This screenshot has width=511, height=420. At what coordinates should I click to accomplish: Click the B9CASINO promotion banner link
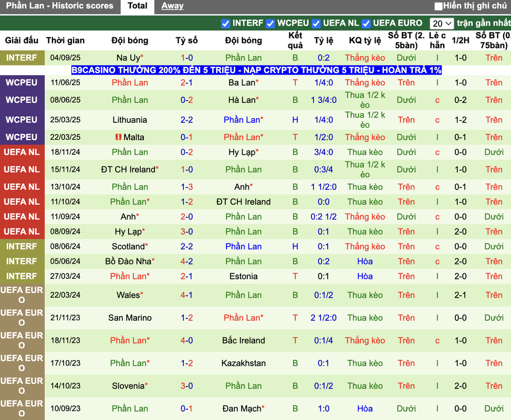tap(256, 70)
